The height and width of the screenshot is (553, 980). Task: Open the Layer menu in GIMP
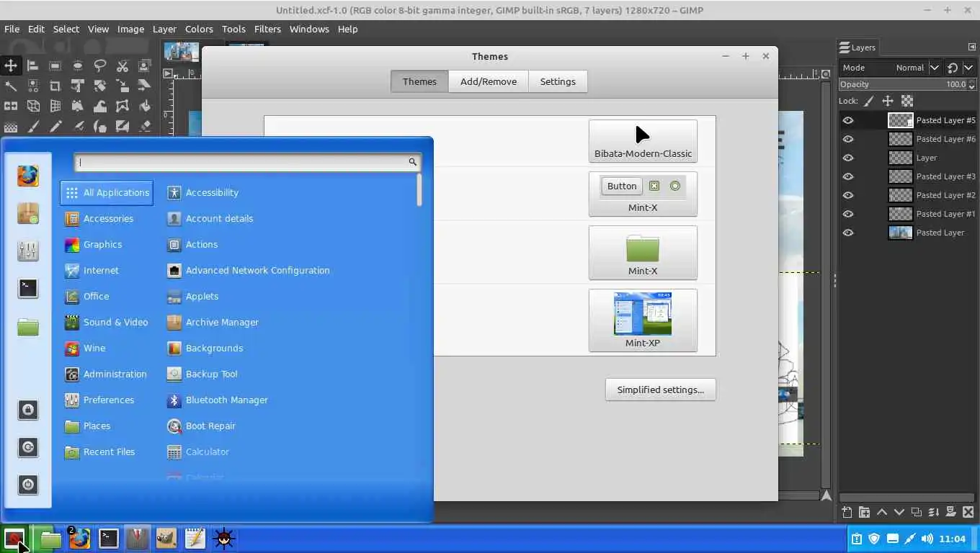pos(164,29)
